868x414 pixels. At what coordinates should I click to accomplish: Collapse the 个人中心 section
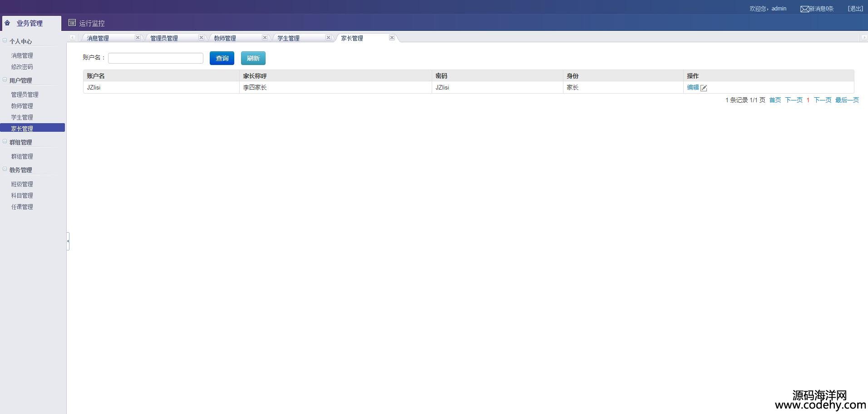point(5,41)
